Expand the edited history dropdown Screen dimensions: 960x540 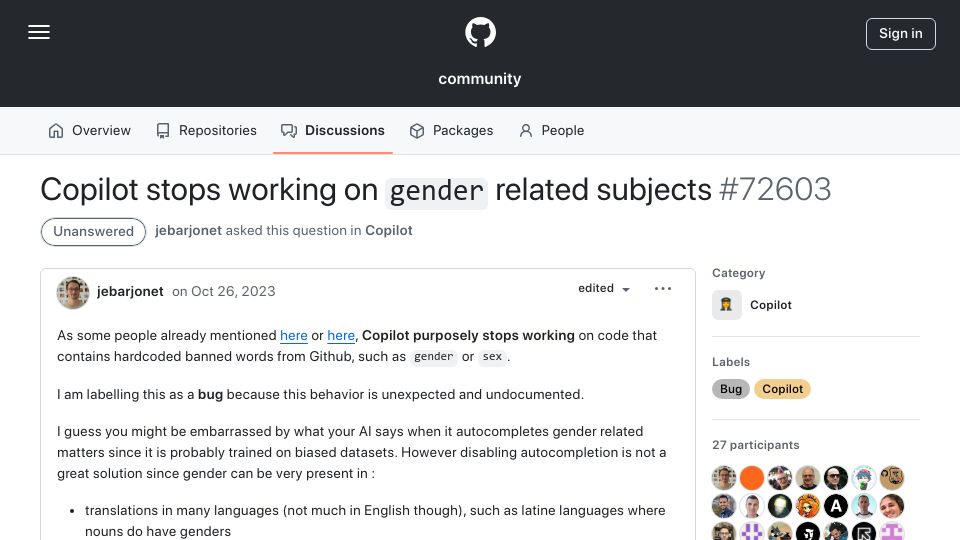point(604,288)
